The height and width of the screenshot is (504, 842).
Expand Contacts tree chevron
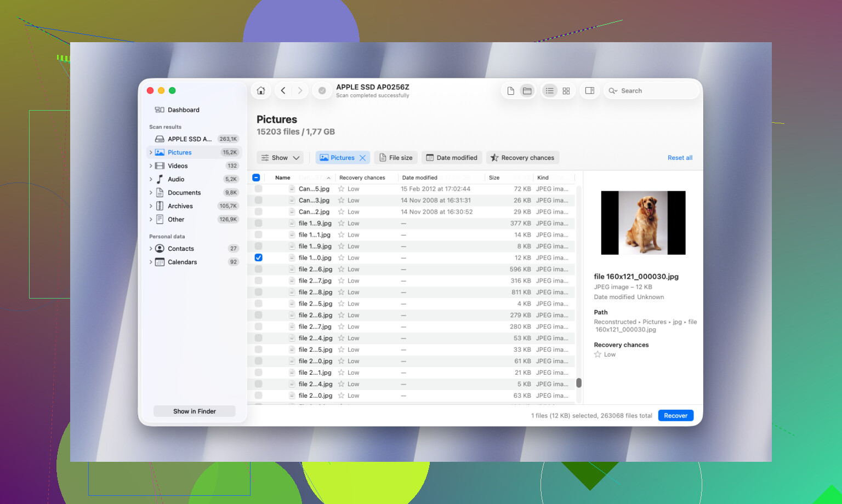(151, 248)
